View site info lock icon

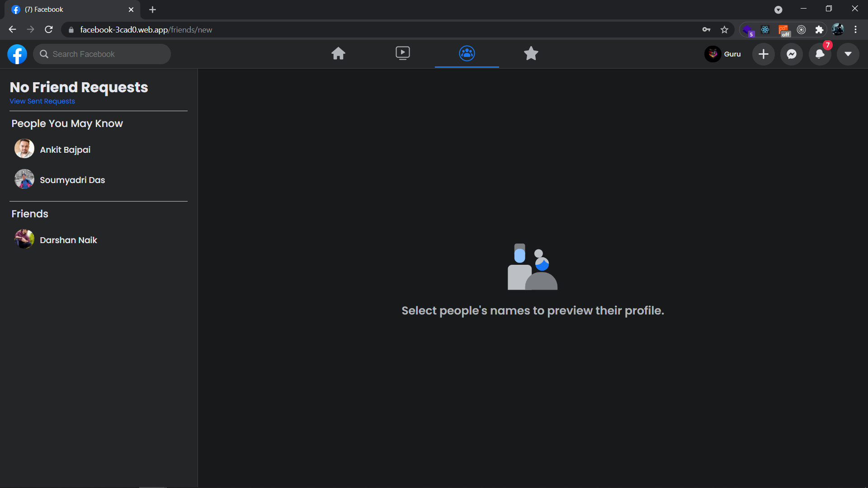(x=71, y=30)
